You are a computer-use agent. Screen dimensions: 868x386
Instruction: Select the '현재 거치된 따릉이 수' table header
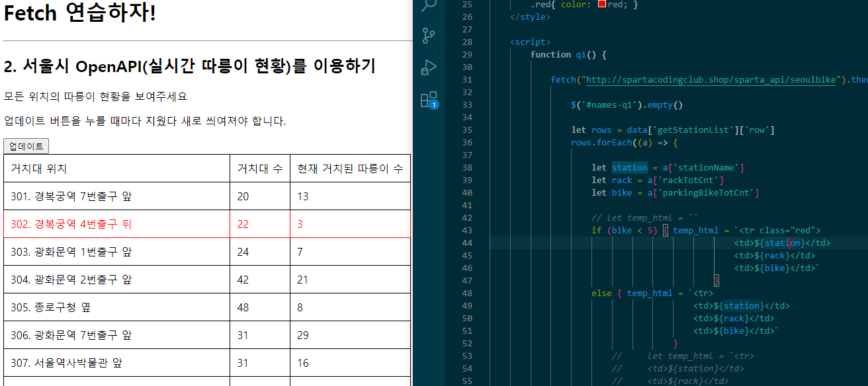point(350,169)
